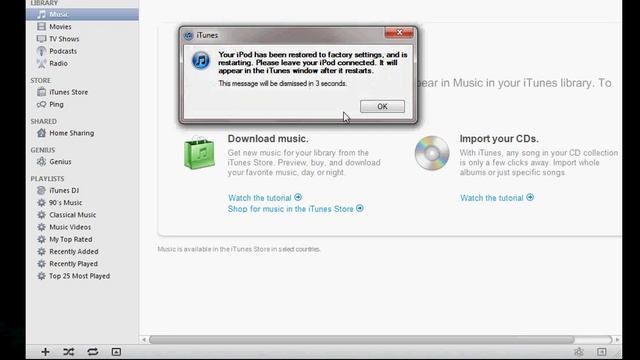The height and width of the screenshot is (360, 640).
Task: Click the My Top Rated gear icon
Action: [x=41, y=239]
